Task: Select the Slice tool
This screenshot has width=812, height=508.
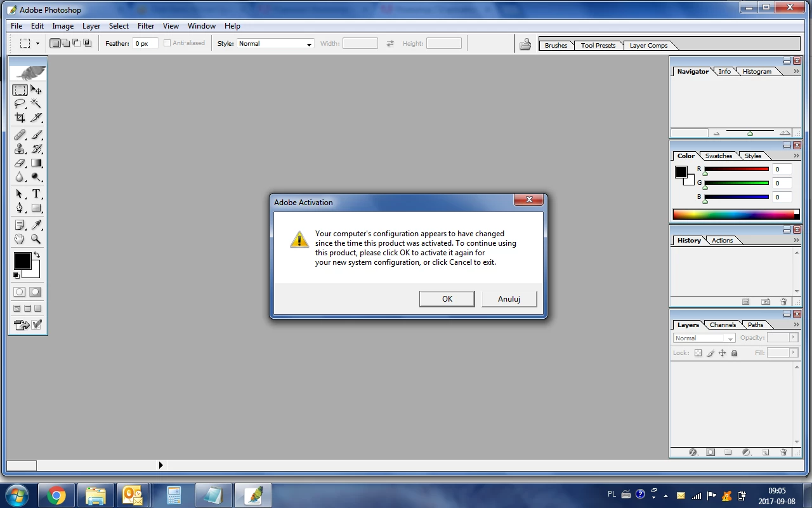Action: 36,117
